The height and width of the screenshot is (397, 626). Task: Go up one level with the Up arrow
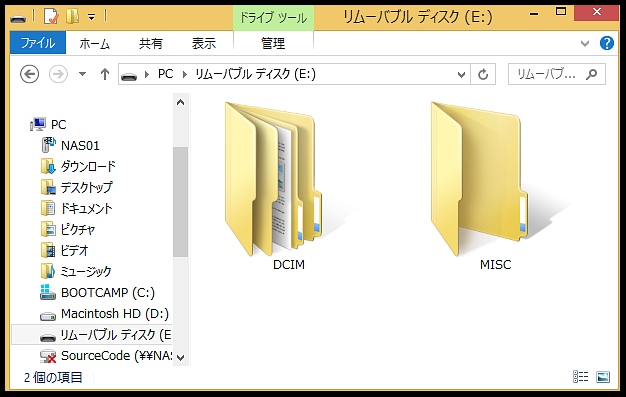pyautogui.click(x=105, y=74)
